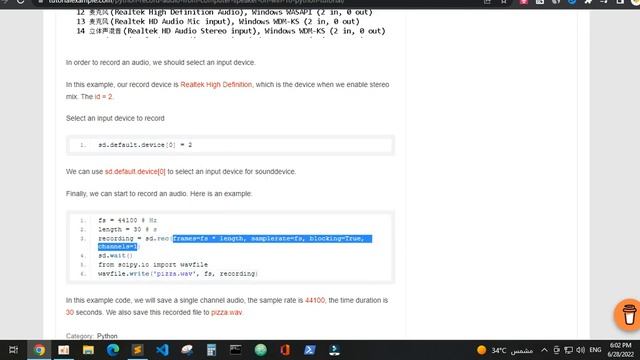Click the red 'id = 2' text
This screenshot has height=360, width=640.
tap(103, 96)
